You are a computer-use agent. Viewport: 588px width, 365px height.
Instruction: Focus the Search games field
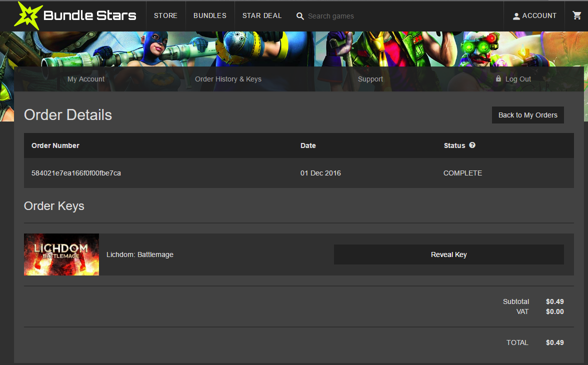[x=331, y=16]
